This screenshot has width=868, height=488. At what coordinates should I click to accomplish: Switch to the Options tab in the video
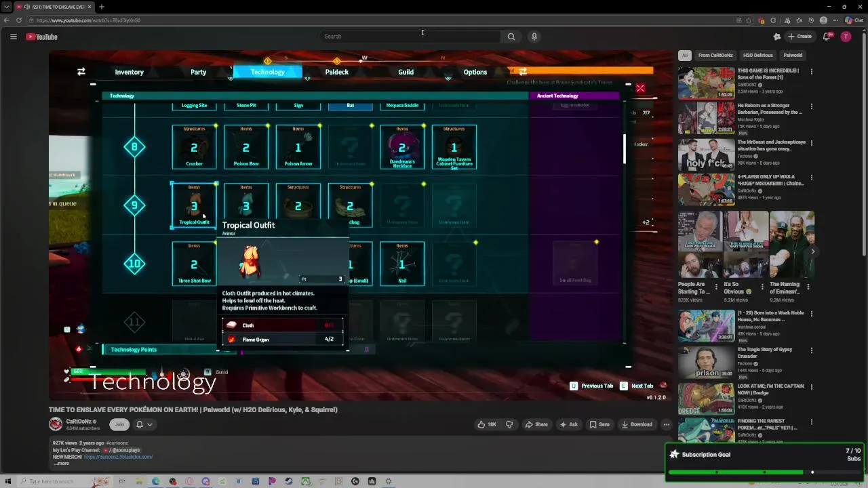pos(475,72)
